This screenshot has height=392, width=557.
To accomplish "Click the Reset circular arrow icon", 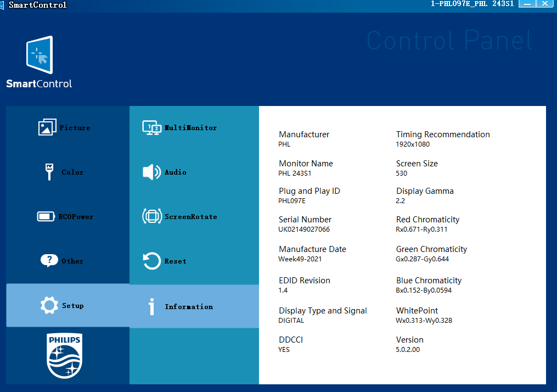I will (151, 261).
